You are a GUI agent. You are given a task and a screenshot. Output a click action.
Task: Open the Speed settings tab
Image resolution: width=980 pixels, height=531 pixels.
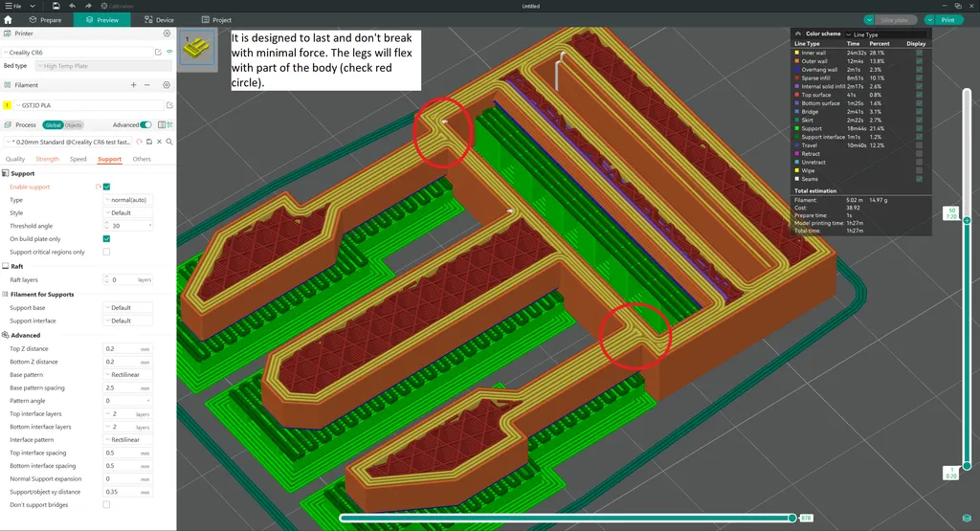tap(78, 159)
